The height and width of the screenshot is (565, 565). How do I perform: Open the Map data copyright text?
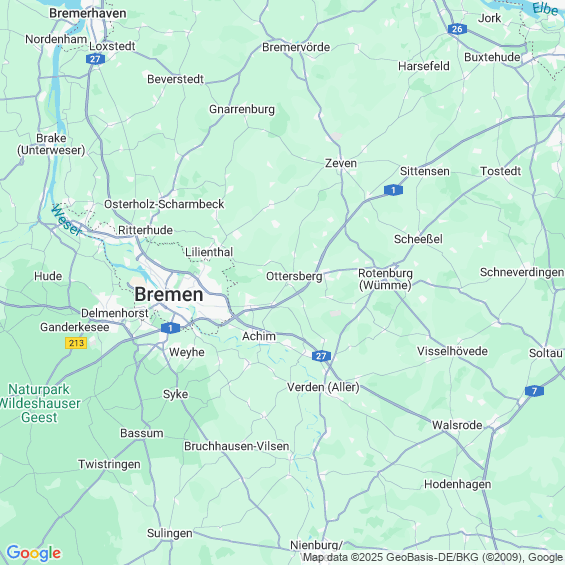(433, 557)
